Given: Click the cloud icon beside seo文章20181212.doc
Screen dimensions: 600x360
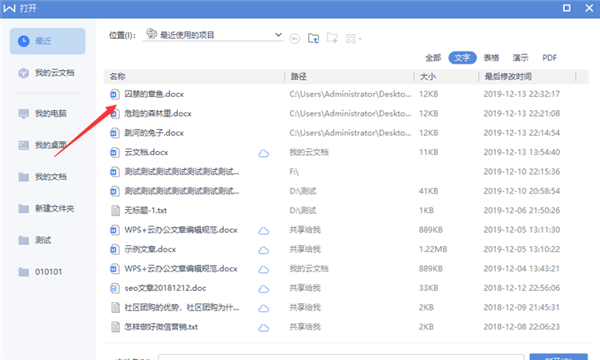Looking at the screenshot, I should pos(263,289).
